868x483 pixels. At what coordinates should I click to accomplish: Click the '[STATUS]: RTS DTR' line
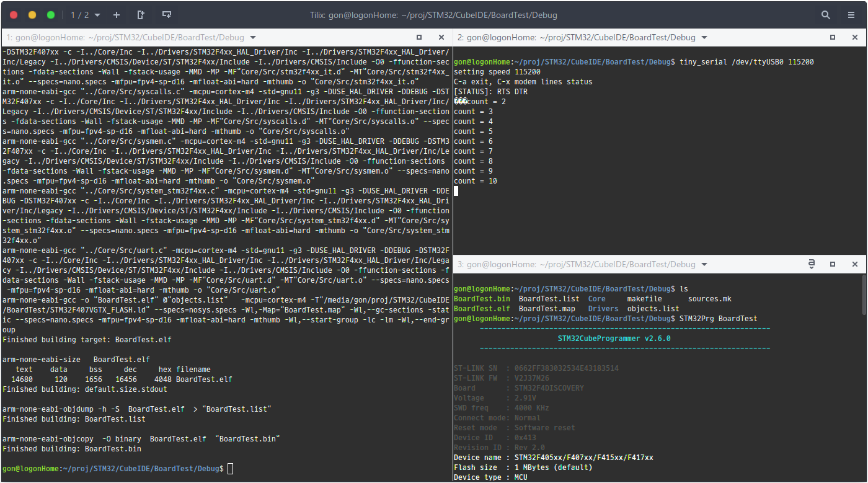(490, 92)
